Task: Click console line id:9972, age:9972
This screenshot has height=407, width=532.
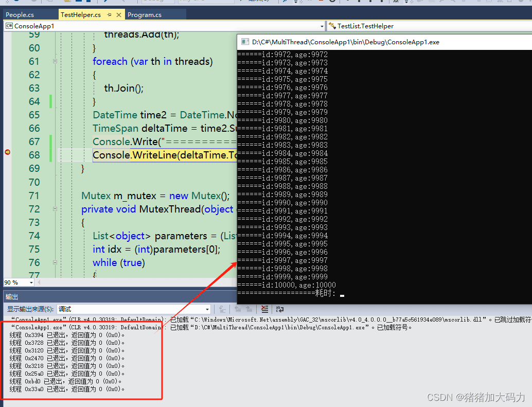Action: pos(282,55)
